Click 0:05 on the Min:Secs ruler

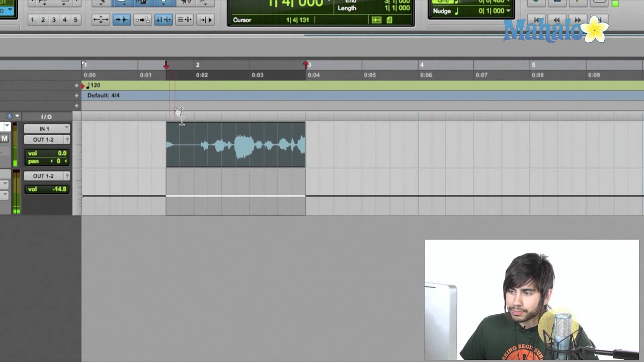click(370, 75)
